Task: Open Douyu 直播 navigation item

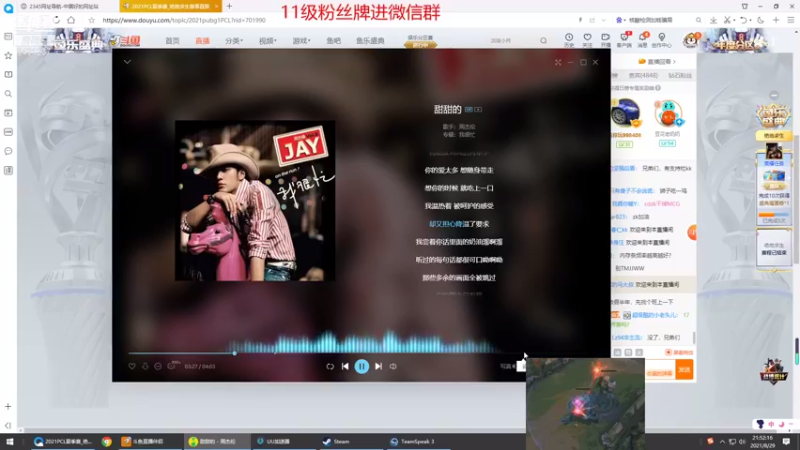Action: (x=203, y=41)
